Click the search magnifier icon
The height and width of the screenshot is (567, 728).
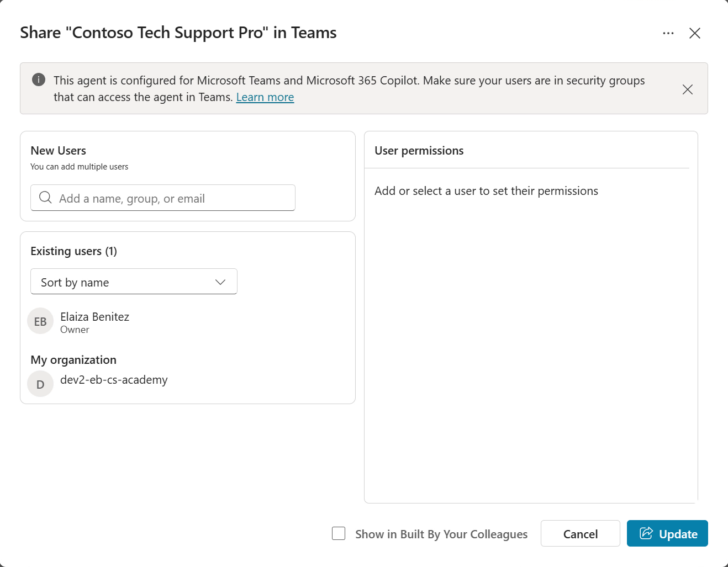[x=45, y=198]
